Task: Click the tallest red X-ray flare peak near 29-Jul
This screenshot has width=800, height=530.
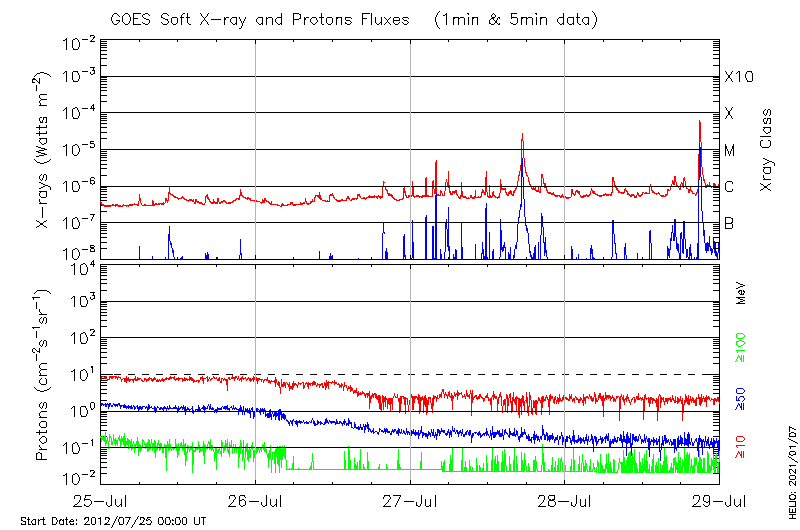Action: pyautogui.click(x=699, y=122)
